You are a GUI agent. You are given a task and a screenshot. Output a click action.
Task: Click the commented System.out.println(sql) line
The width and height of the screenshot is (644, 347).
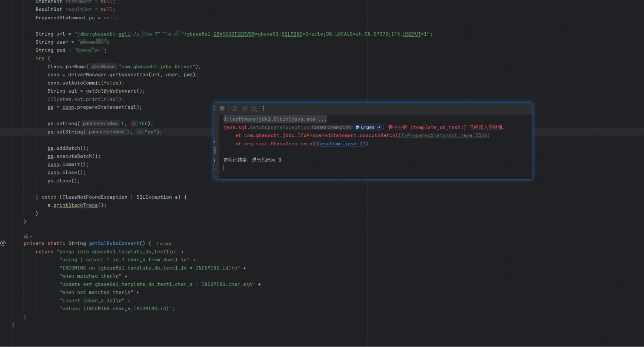click(x=86, y=99)
